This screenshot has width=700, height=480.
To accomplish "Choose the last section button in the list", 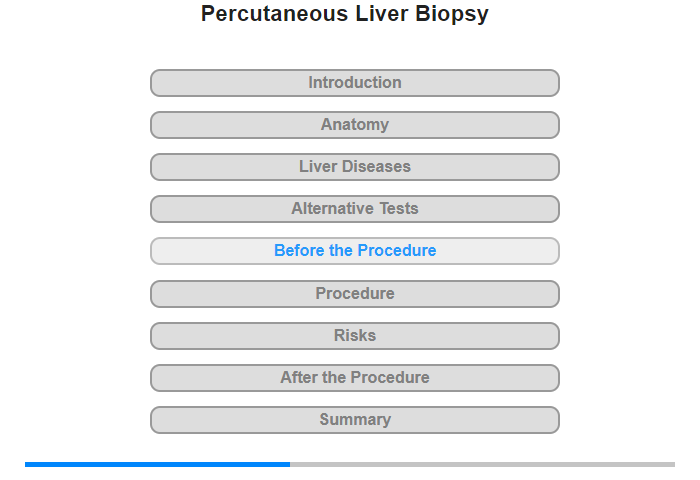I will (355, 420).
